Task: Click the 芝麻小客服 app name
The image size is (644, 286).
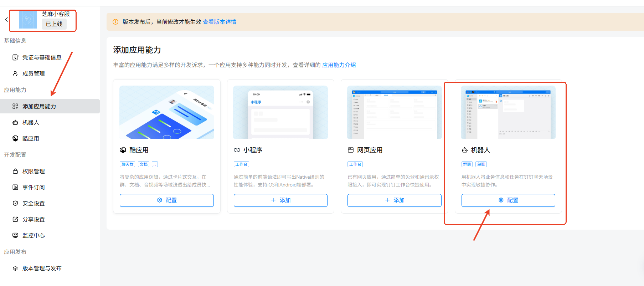Action: [56, 14]
